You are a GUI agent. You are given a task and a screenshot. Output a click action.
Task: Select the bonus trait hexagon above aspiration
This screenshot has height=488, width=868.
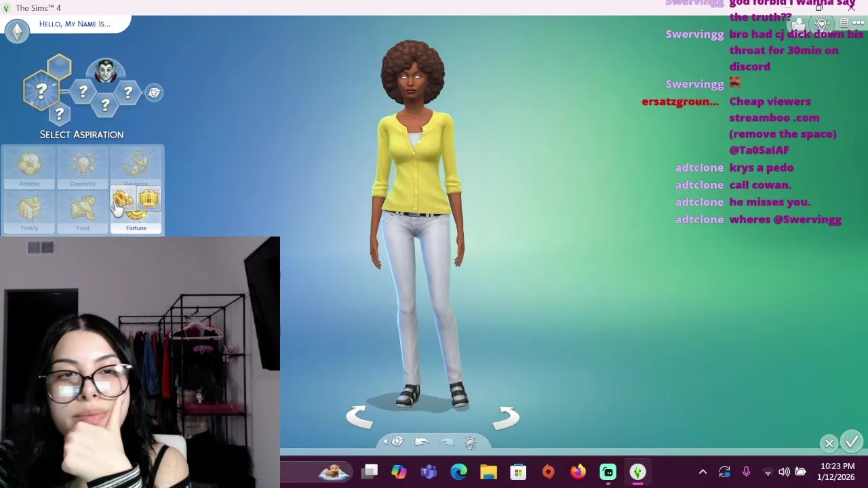(59, 66)
